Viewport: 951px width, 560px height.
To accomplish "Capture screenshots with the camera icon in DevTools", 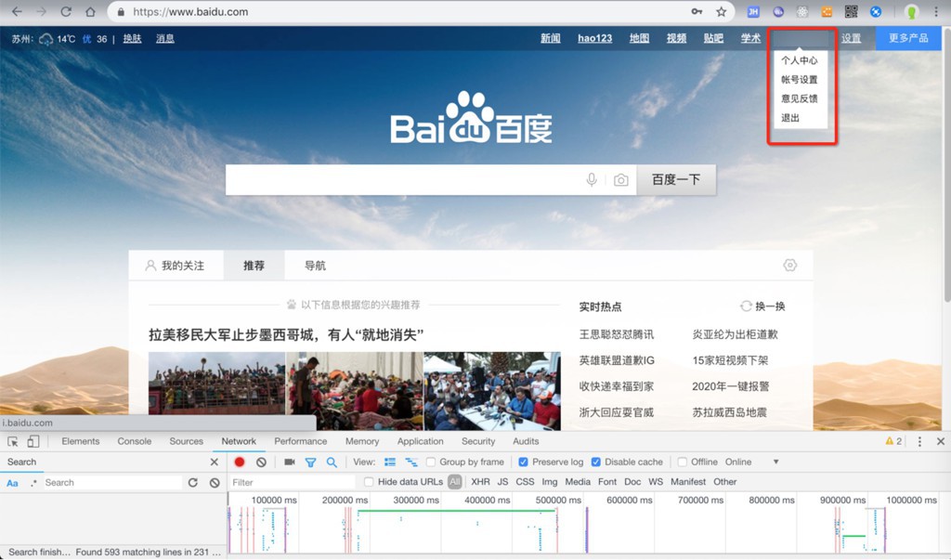I will [x=290, y=462].
